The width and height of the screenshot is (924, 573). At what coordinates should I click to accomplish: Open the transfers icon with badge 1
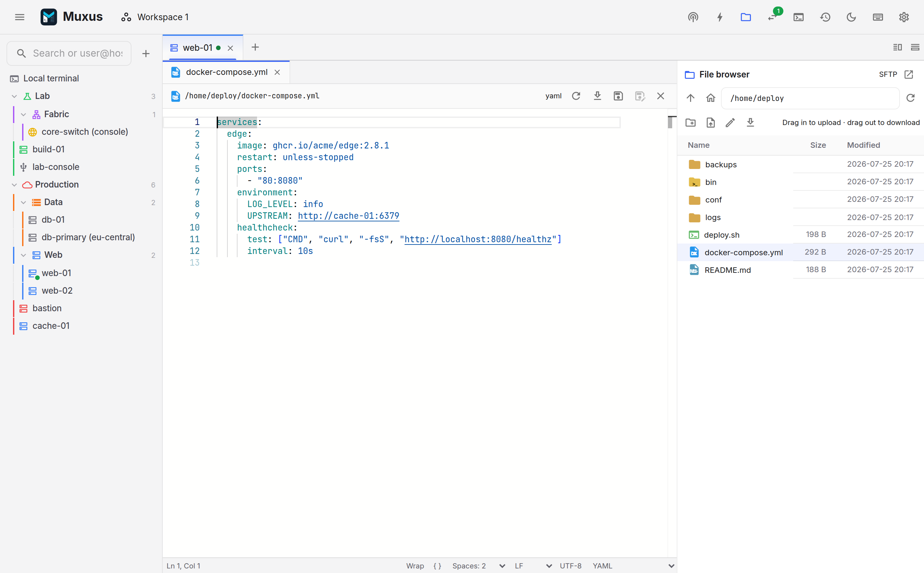[x=772, y=17]
